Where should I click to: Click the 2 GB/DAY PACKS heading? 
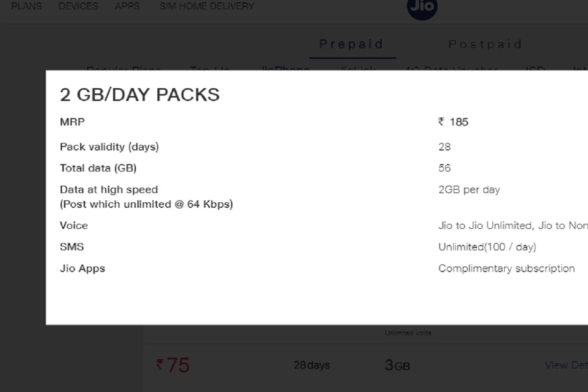140,95
